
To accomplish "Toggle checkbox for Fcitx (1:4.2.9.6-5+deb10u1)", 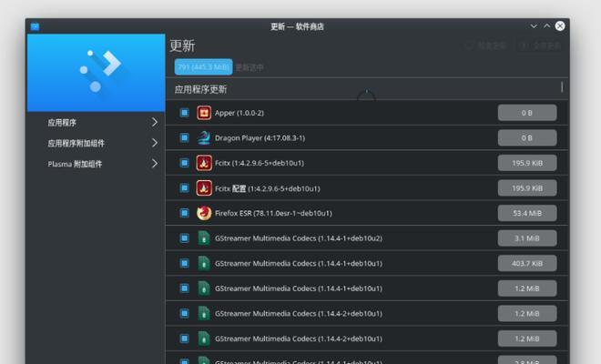I will (184, 163).
